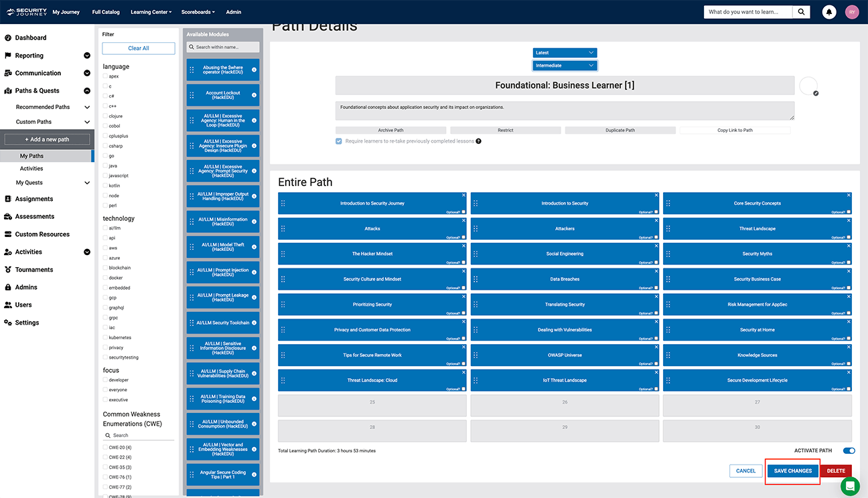Viewport: 868px width, 498px height.
Task: Click the Save Changes button
Action: click(792, 471)
